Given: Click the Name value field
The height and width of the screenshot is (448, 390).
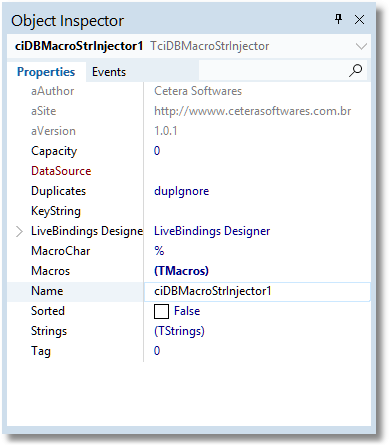Looking at the screenshot, I should [257, 292].
